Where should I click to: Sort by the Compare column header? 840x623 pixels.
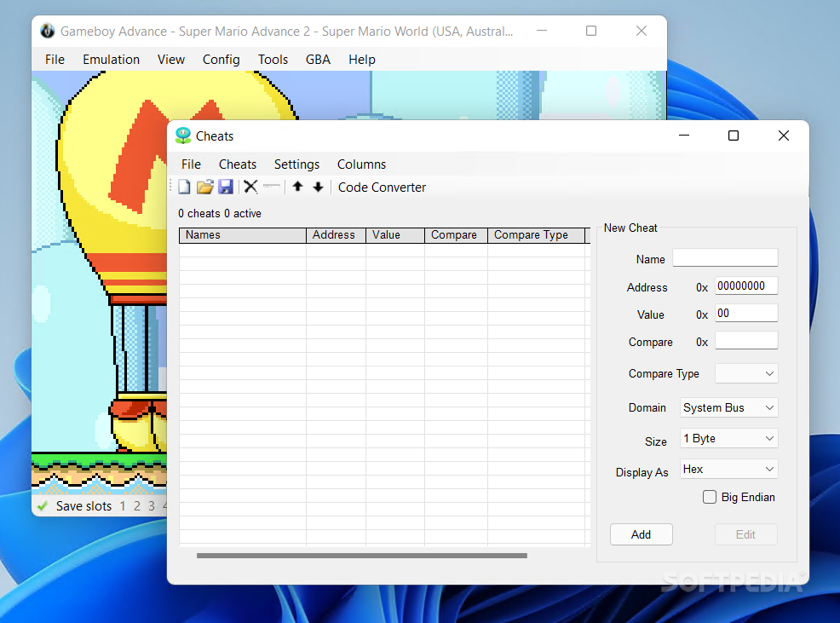[456, 235]
